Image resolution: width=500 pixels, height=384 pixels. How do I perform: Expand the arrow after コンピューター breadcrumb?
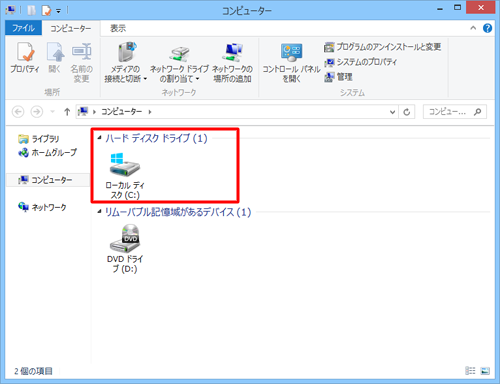[x=150, y=112]
